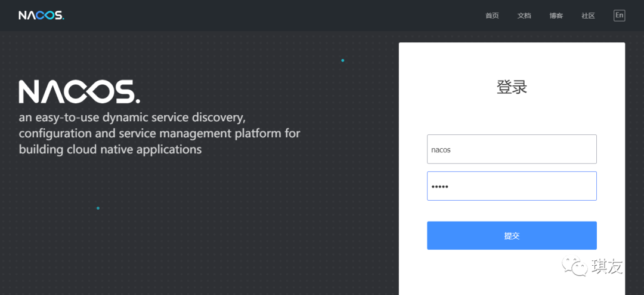Open the 文档 navigation item

tap(524, 16)
